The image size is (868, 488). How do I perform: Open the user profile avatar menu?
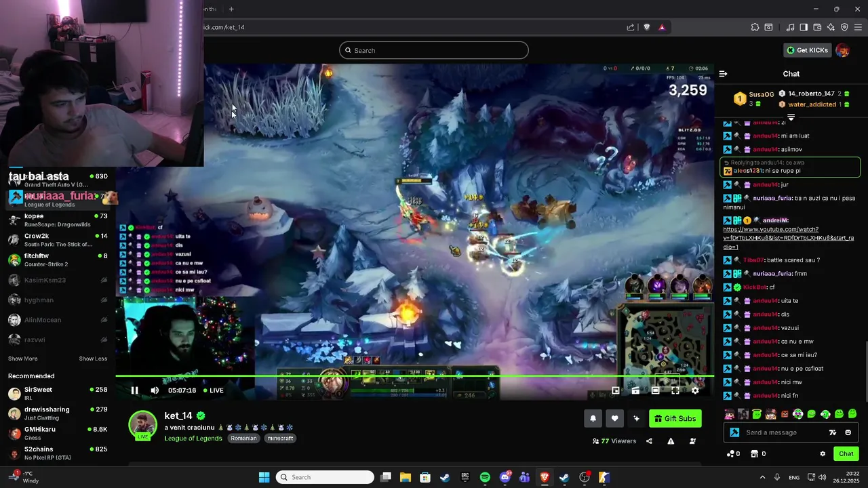click(x=843, y=50)
